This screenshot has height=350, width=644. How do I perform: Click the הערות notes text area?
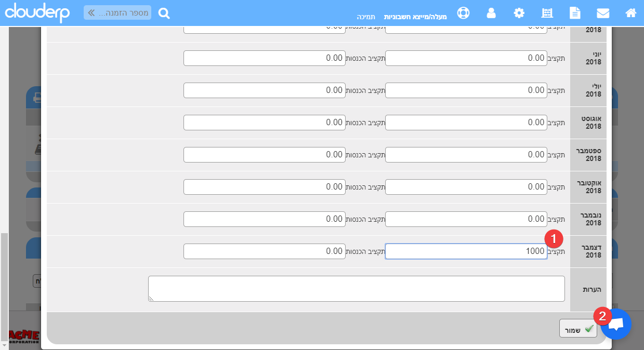[x=357, y=289]
